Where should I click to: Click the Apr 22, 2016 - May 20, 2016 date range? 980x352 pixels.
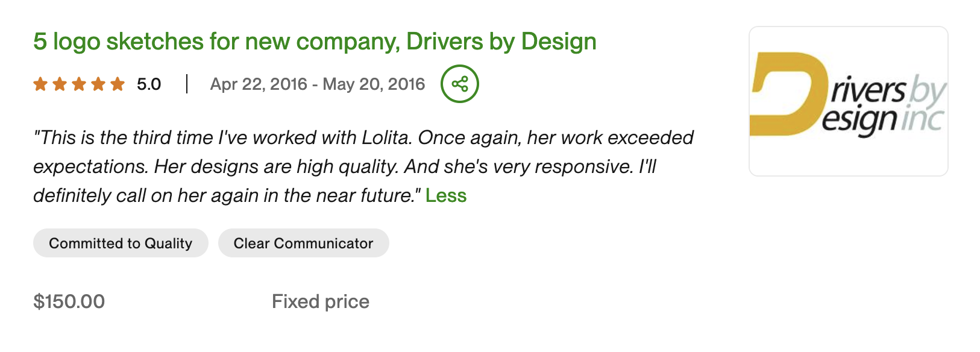click(318, 84)
